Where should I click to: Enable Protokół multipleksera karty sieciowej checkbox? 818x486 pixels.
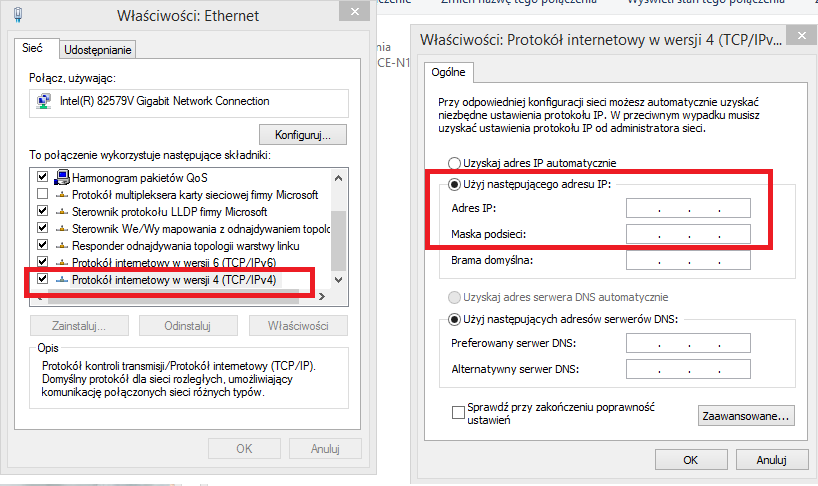43,195
